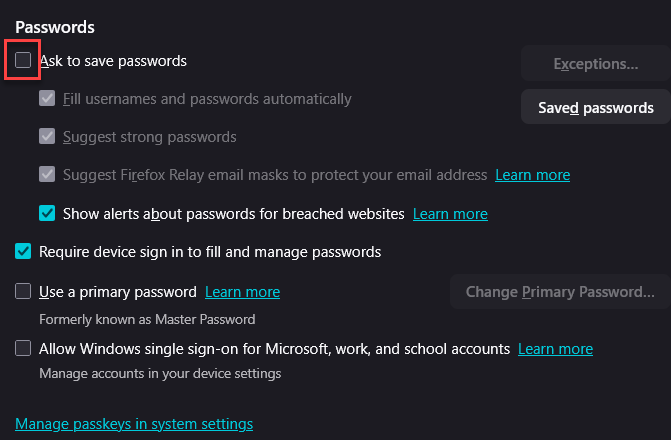The width and height of the screenshot is (671, 440).
Task: Click 'Manage accounts in your device settings' text
Action: click(160, 374)
